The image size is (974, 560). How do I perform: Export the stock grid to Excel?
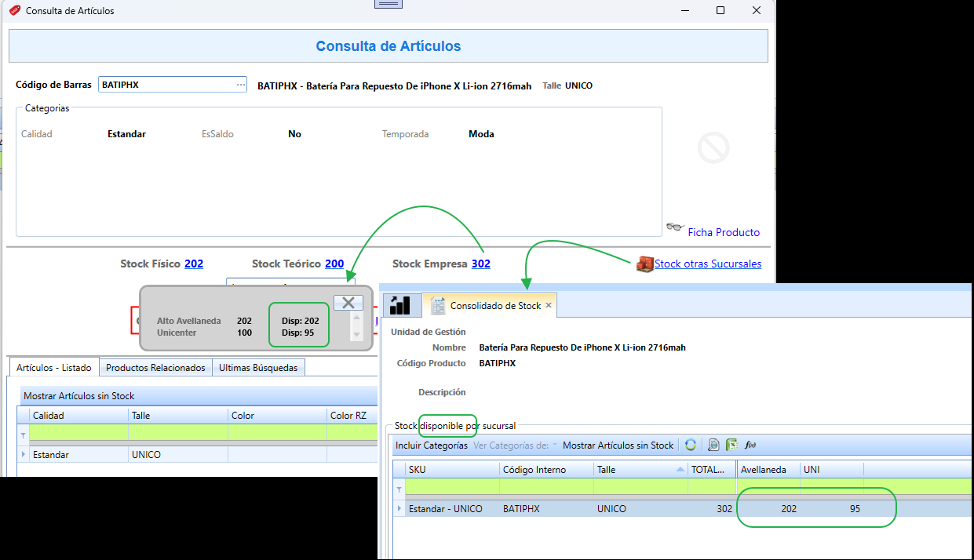(x=731, y=445)
